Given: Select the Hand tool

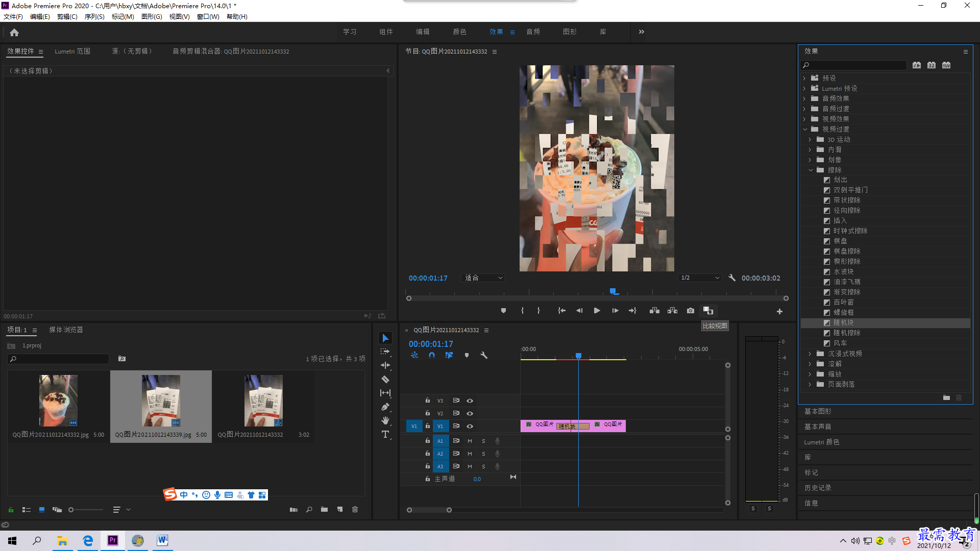Looking at the screenshot, I should (385, 420).
